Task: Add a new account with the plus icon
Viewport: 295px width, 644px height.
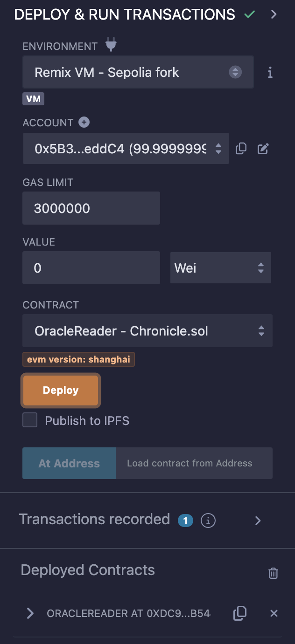Action: tap(83, 122)
